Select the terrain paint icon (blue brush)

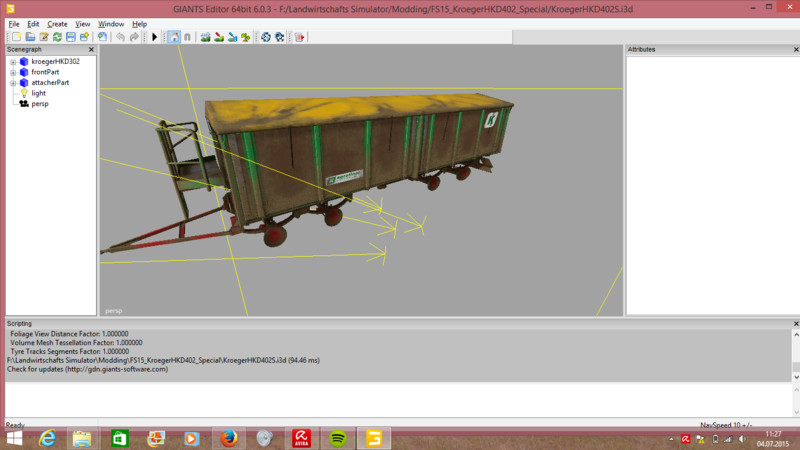pos(232,37)
